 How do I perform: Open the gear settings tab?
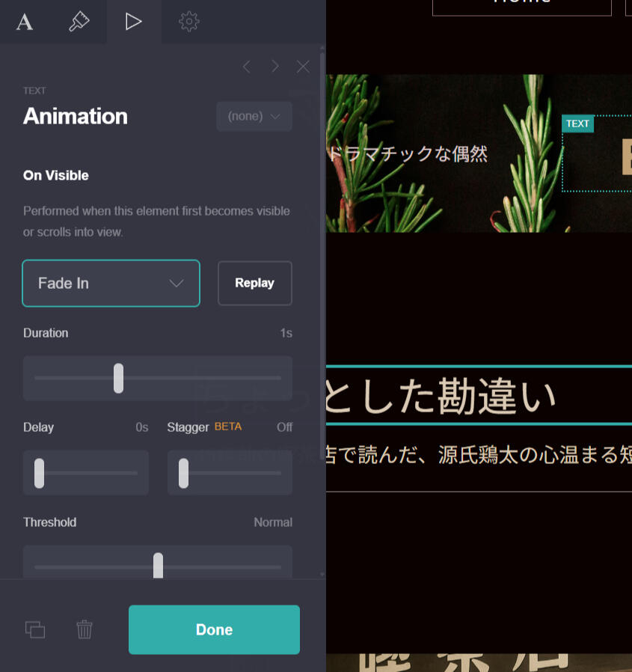tap(189, 22)
